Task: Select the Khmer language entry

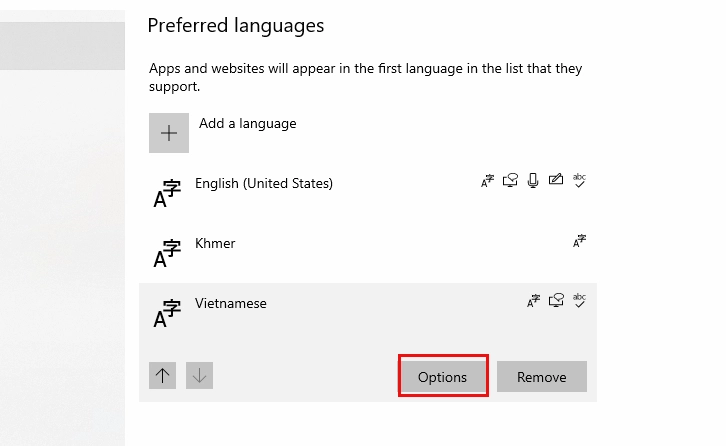Action: [x=215, y=243]
